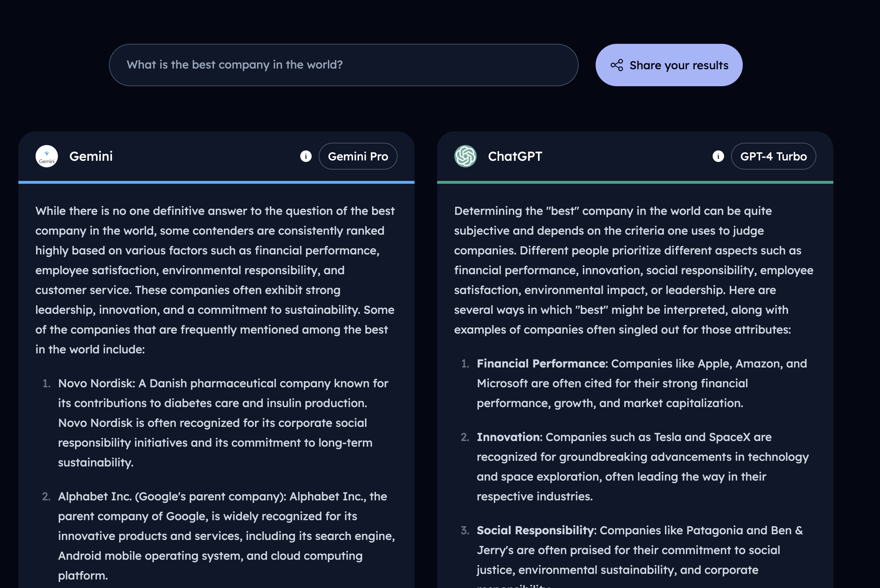Screen dimensions: 880x588
Task: Click the Innovation bold heading
Action: click(509, 437)
